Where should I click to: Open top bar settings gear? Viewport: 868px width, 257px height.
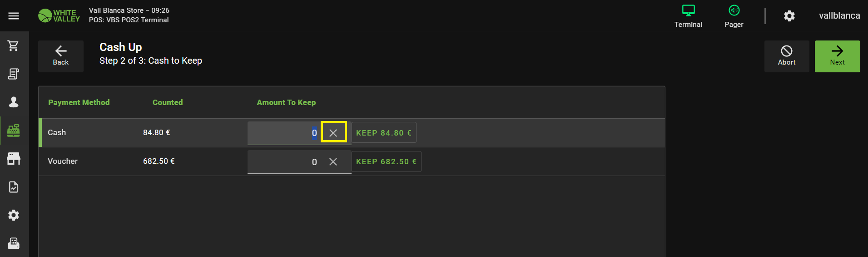click(x=789, y=16)
